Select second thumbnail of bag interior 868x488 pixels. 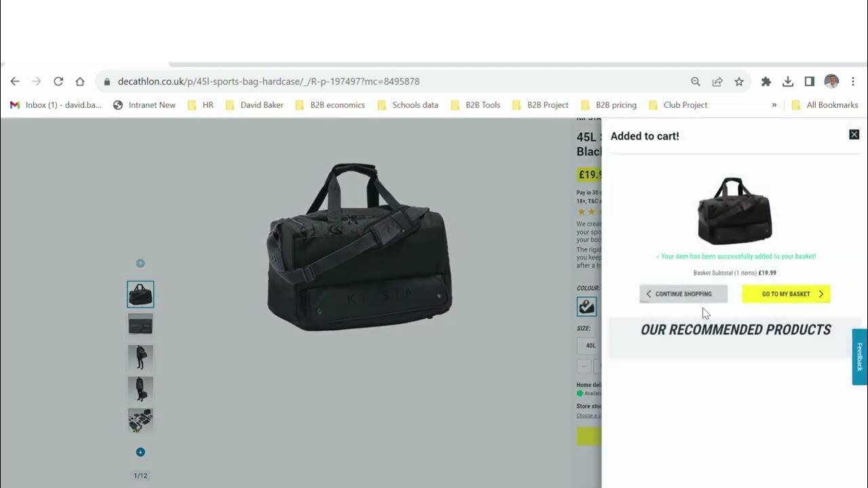(140, 325)
